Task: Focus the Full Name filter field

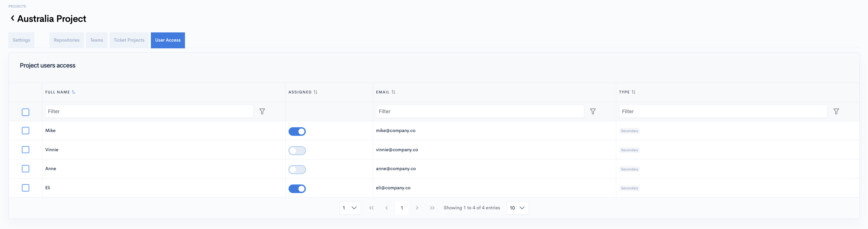Action: tap(149, 111)
